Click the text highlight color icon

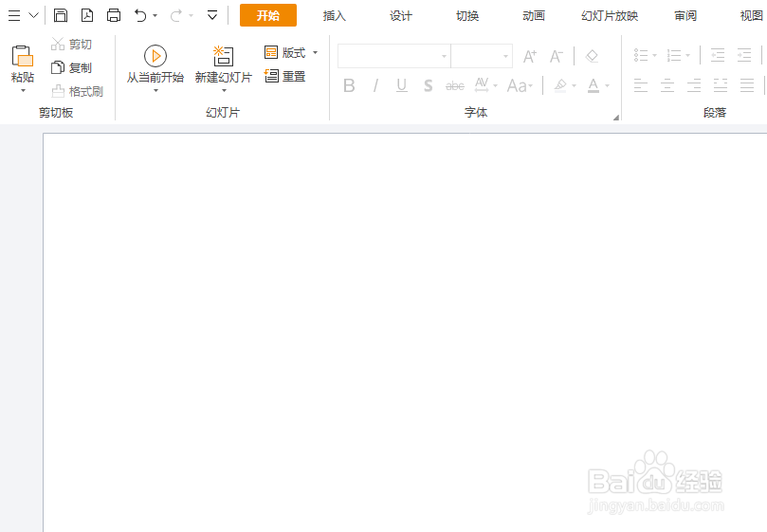pos(560,85)
